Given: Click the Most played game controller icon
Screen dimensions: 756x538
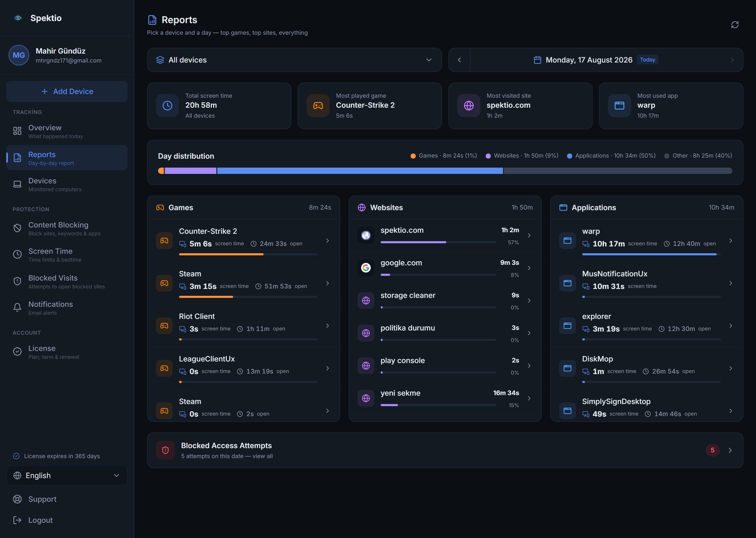Looking at the screenshot, I should (x=318, y=106).
